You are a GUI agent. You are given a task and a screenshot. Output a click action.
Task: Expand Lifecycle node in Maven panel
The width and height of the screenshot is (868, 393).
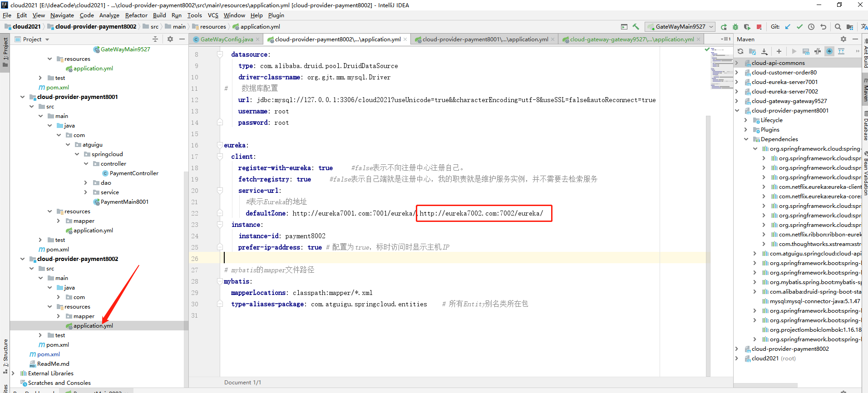pos(745,120)
